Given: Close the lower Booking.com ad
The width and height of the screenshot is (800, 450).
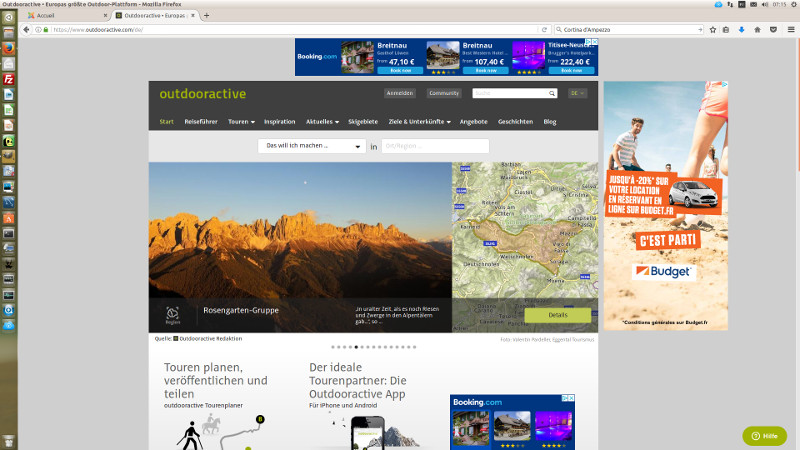Looking at the screenshot, I should [571, 398].
